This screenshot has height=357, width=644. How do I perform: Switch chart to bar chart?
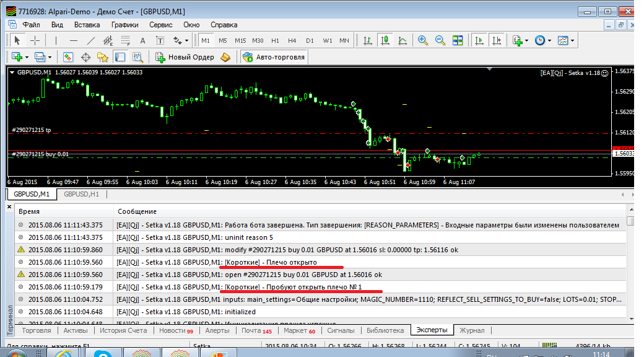click(368, 40)
